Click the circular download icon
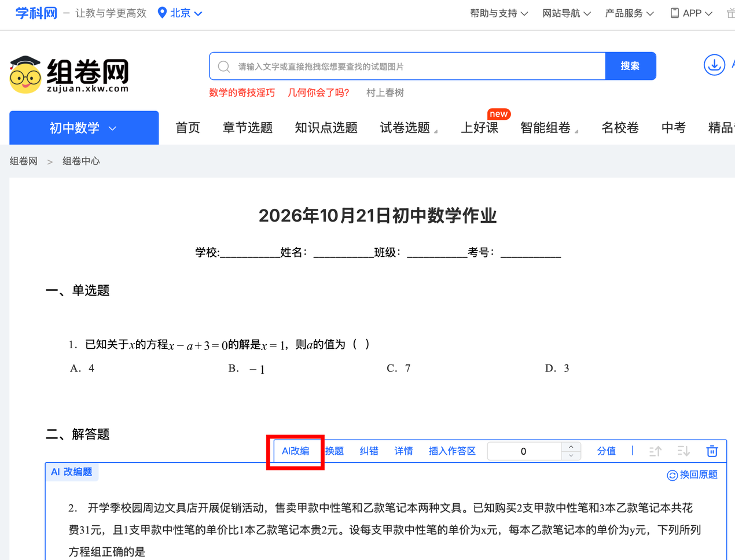Viewport: 735px width, 560px height. pos(714,65)
